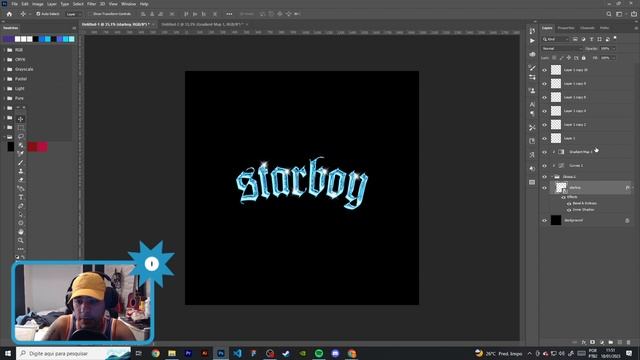Select the Layer 1 copy 10 thumbnail
This screenshot has width=640, height=360.
coord(556,70)
